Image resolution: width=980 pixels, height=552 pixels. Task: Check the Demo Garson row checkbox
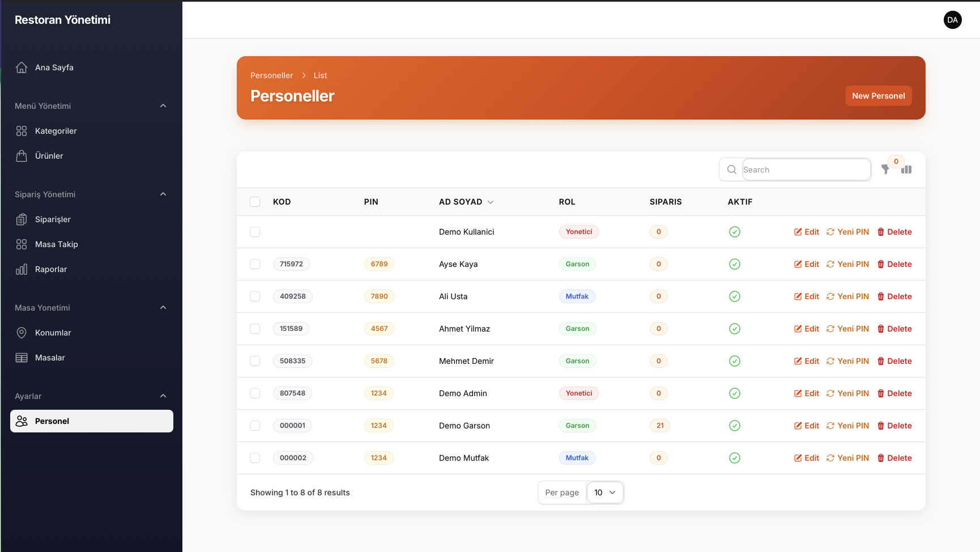(x=255, y=426)
